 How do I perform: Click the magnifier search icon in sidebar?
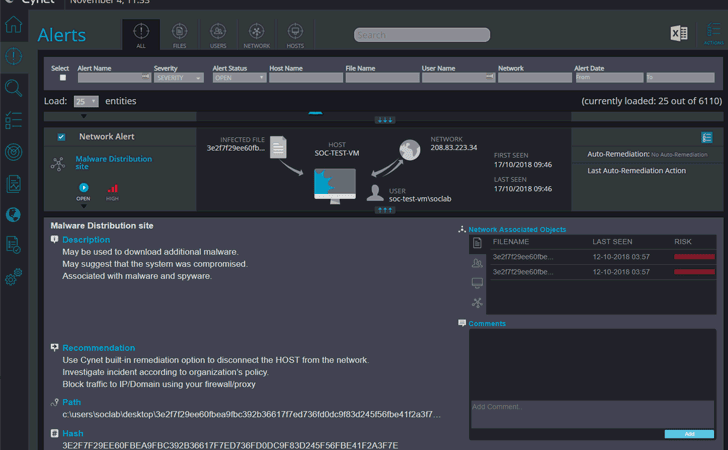pyautogui.click(x=13, y=88)
